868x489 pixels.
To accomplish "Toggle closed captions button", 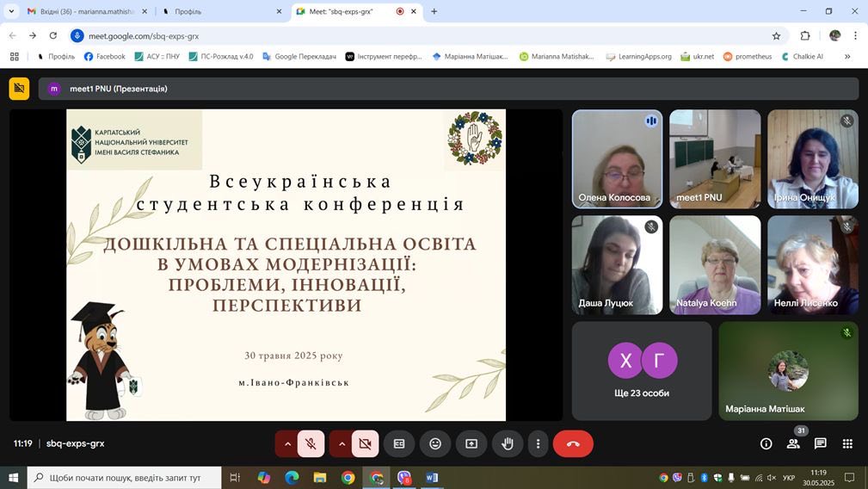I will click(x=399, y=443).
